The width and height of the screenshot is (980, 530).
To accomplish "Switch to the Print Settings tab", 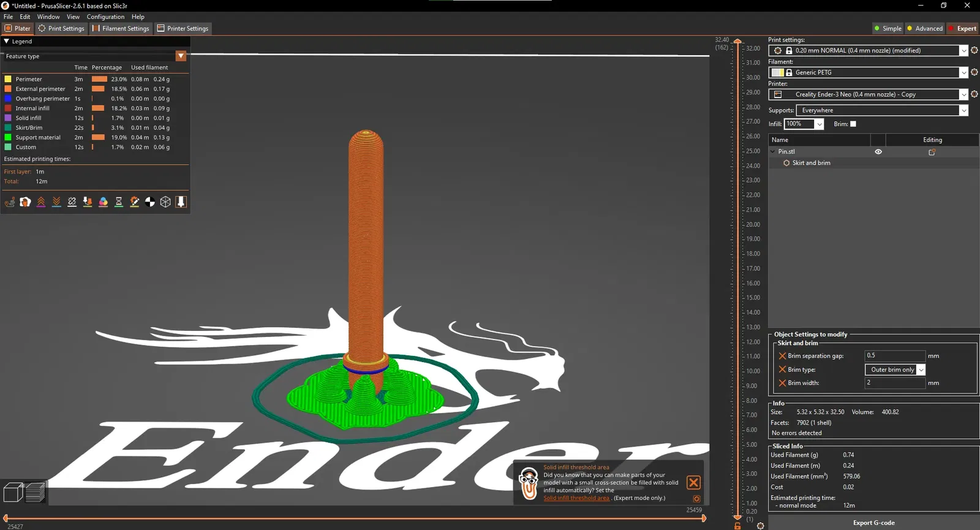I will tap(61, 28).
